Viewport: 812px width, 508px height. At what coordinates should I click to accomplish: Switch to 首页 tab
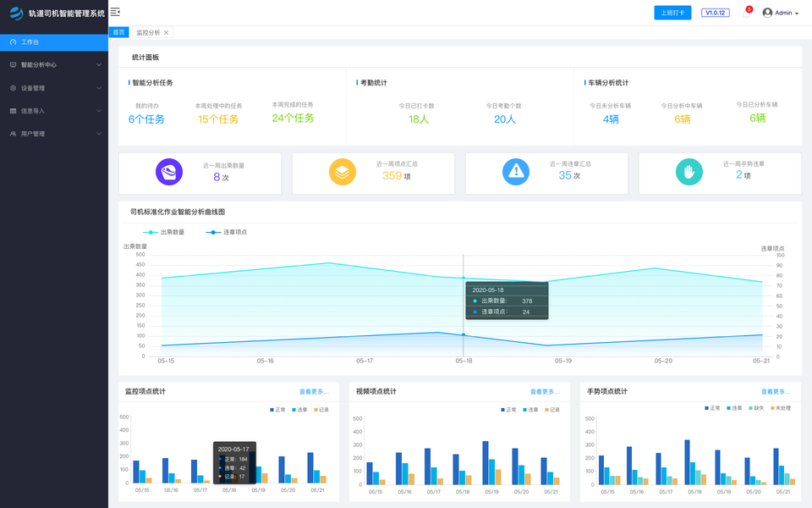coord(118,32)
